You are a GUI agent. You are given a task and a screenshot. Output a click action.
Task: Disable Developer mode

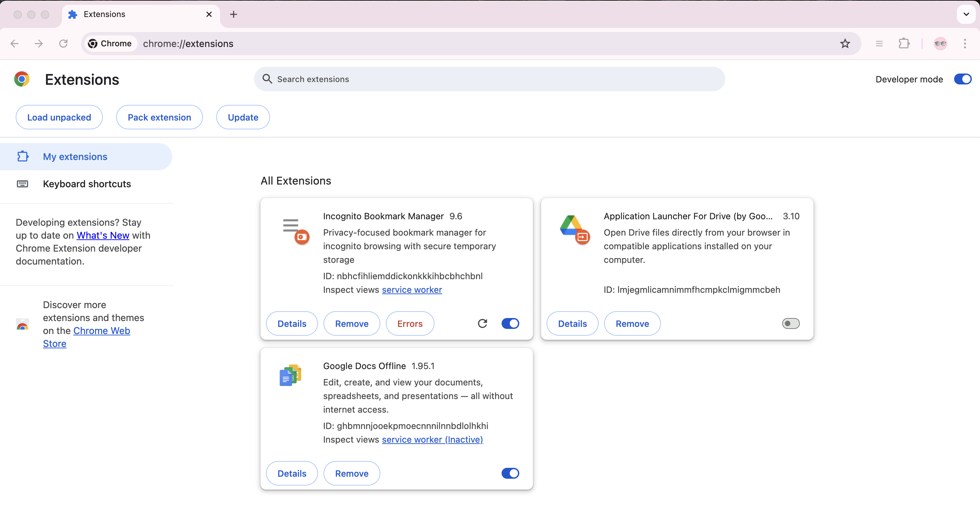point(963,79)
